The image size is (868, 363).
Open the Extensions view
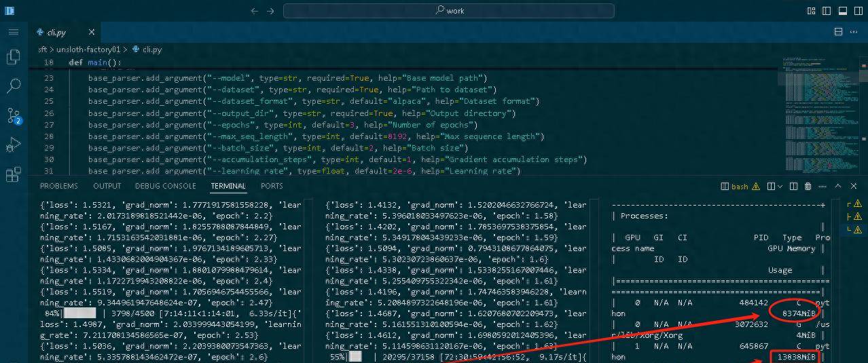[x=13, y=175]
